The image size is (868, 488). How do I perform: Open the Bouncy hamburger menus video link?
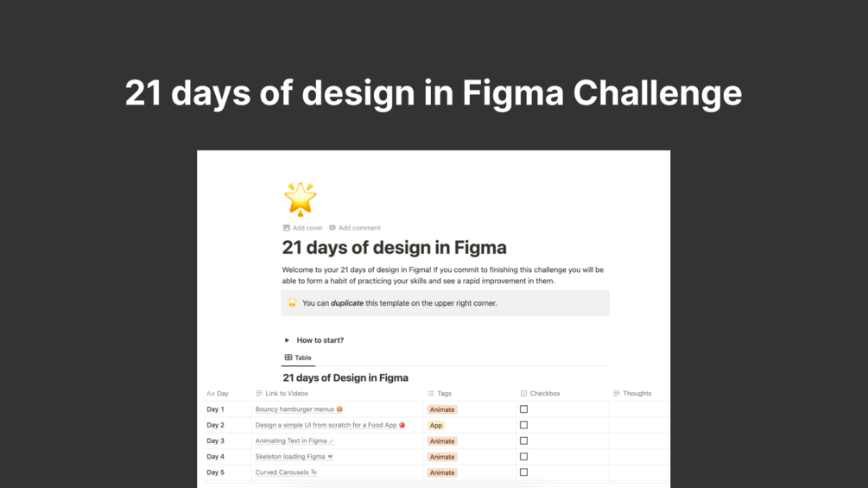pos(295,409)
